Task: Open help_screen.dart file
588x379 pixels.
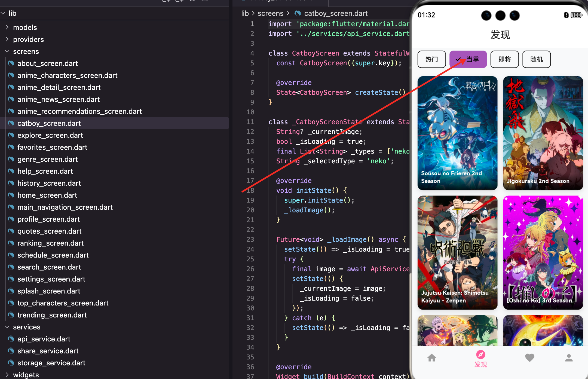Action: point(45,171)
